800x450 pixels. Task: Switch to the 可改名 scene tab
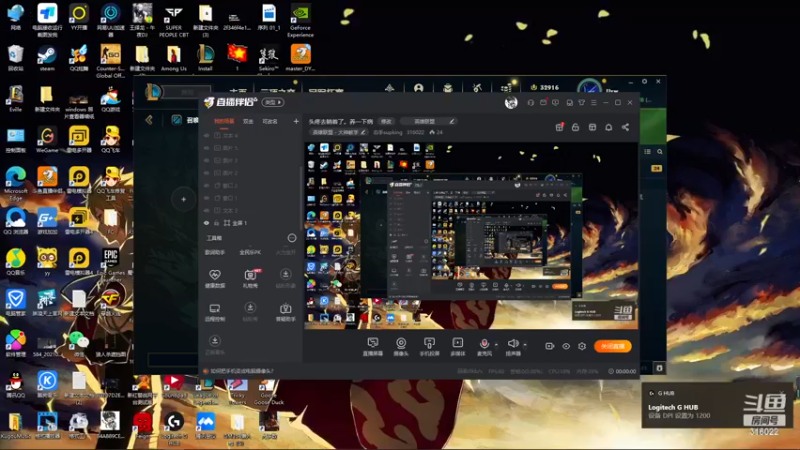pyautogui.click(x=270, y=121)
